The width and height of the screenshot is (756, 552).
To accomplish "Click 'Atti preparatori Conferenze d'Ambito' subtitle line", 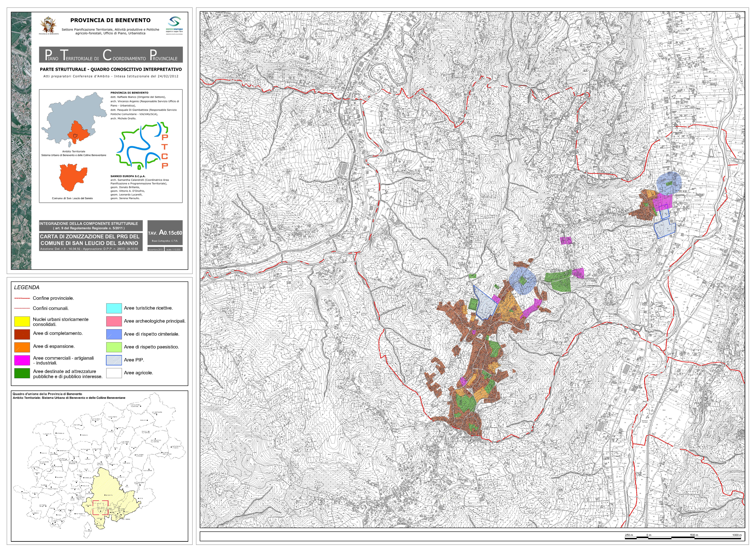I will click(x=111, y=77).
